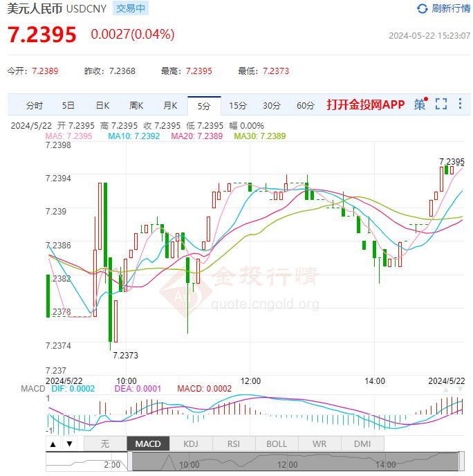Image resolution: width=473 pixels, height=476 pixels.
Task: Click the black up arrow indicator button
Action: click(53, 444)
